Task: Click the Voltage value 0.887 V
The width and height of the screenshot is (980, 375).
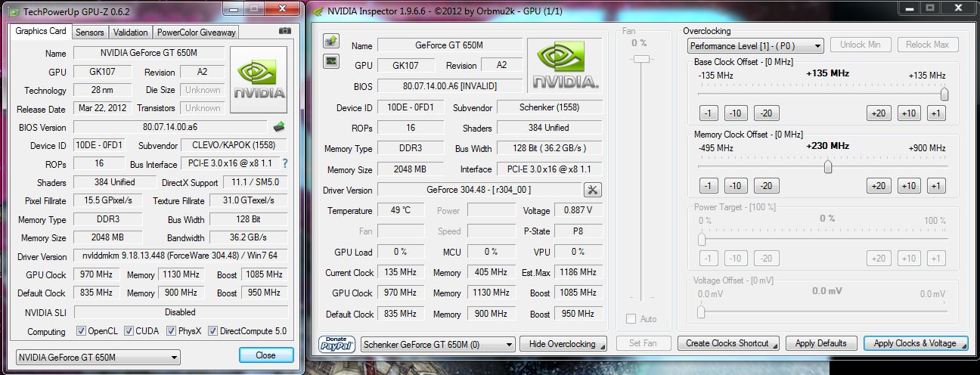Action: (578, 210)
